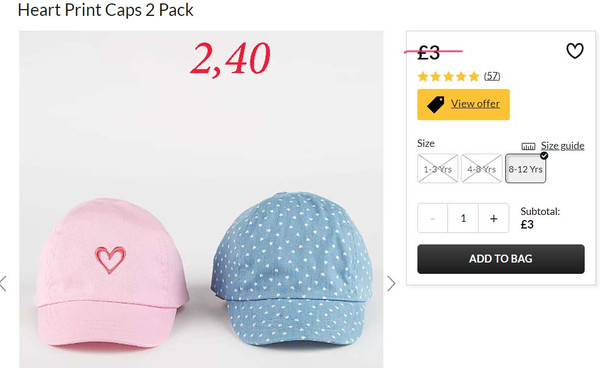Click the ruler icon beside Size guide
This screenshot has height=368, width=600.
click(x=528, y=146)
